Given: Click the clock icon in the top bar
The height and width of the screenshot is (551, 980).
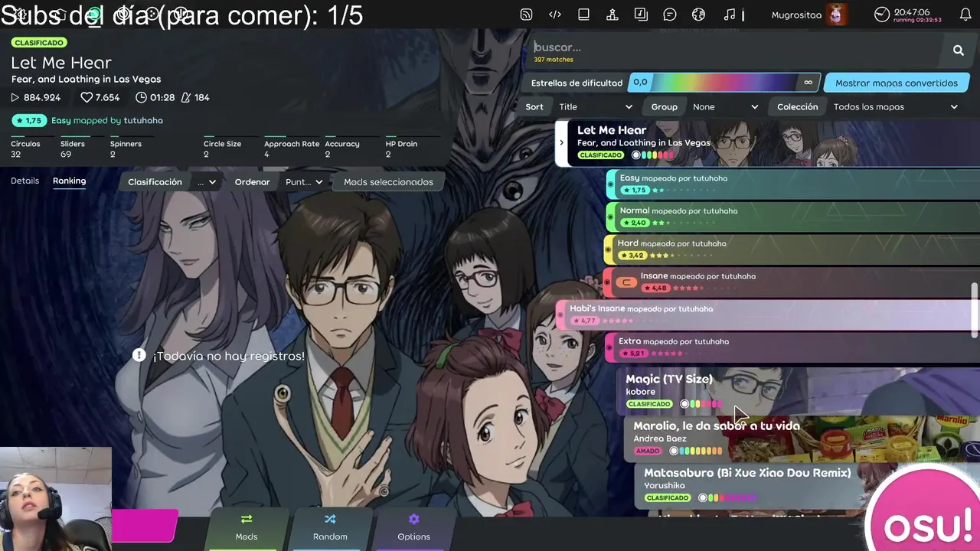Looking at the screenshot, I should click(x=882, y=15).
